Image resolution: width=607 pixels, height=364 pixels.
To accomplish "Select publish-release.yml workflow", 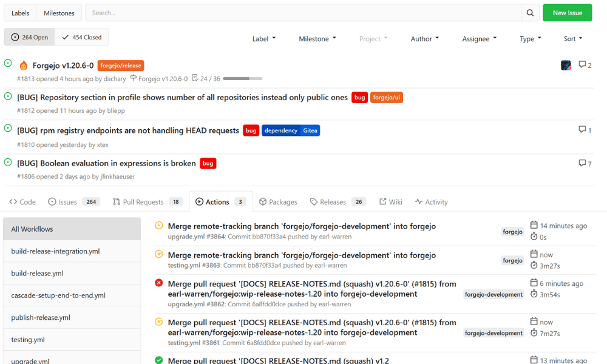I will [72, 317].
